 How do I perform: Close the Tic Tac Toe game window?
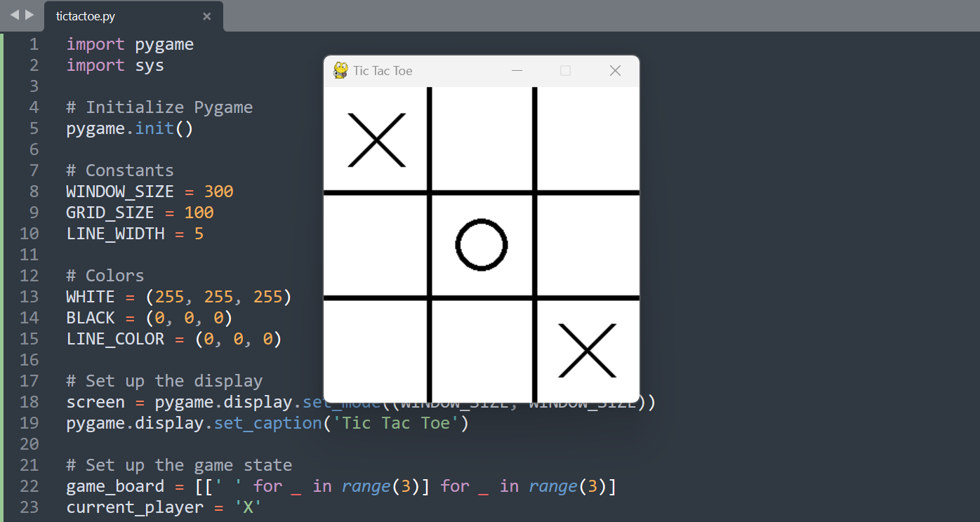pyautogui.click(x=615, y=70)
